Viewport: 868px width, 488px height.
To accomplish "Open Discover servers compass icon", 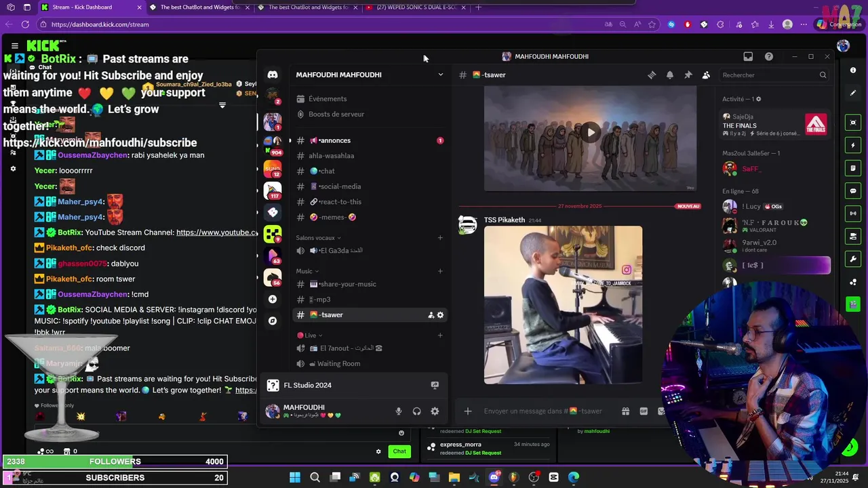I will tap(272, 321).
